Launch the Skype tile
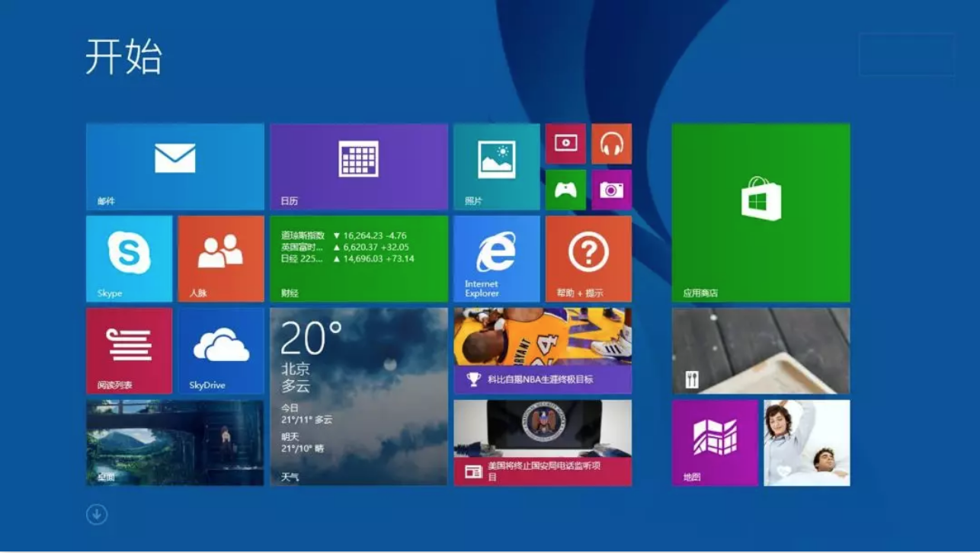Screen dimensions: 980x553 (130, 259)
